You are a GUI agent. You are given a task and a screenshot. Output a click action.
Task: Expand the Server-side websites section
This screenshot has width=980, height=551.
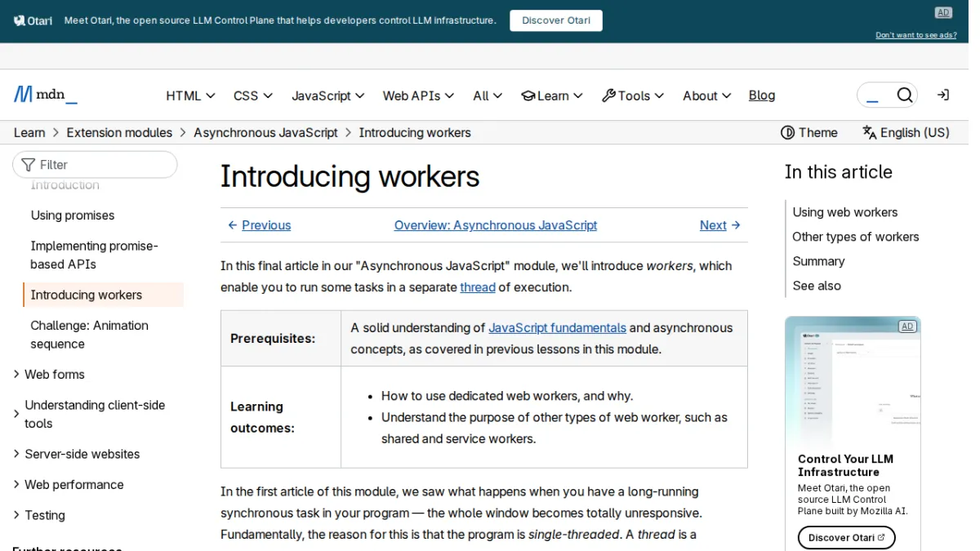pos(76,454)
